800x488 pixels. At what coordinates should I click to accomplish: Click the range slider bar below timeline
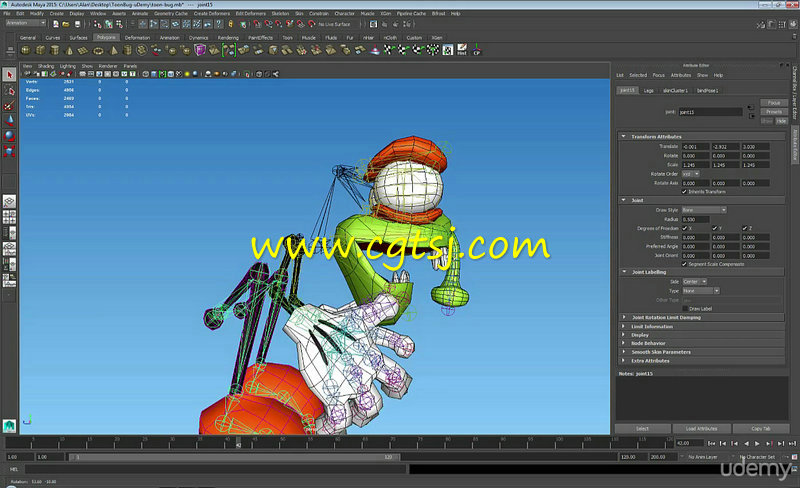[x=234, y=457]
